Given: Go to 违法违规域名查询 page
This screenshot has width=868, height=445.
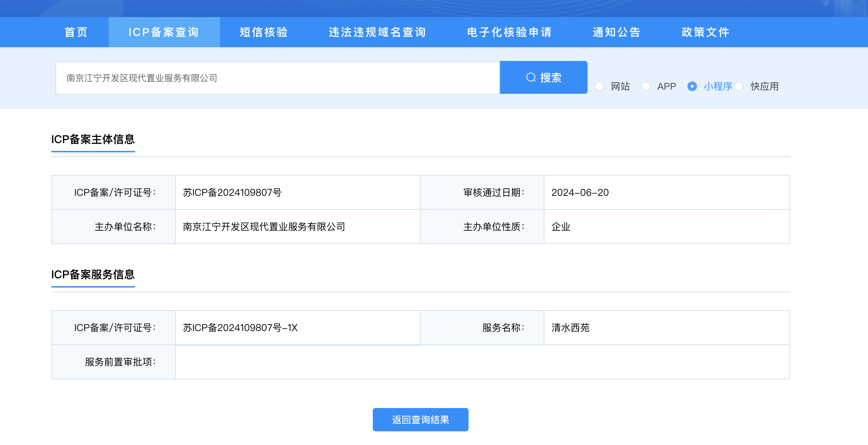Looking at the screenshot, I should 377,32.
